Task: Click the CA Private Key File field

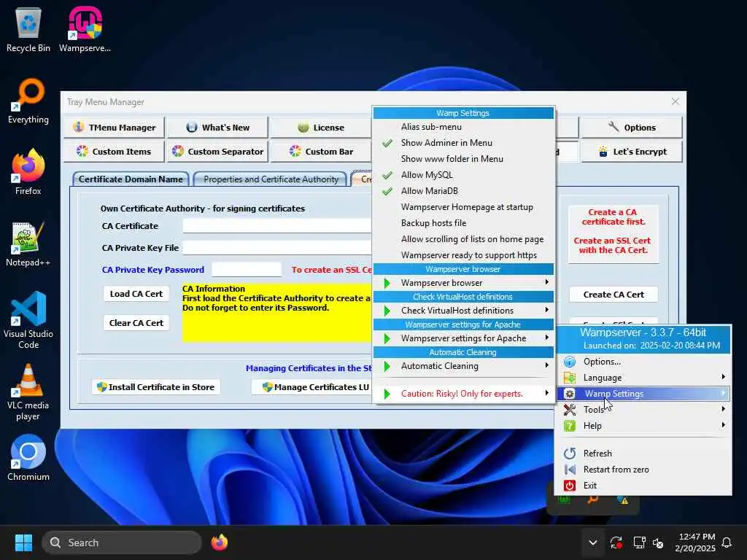Action: tap(276, 248)
